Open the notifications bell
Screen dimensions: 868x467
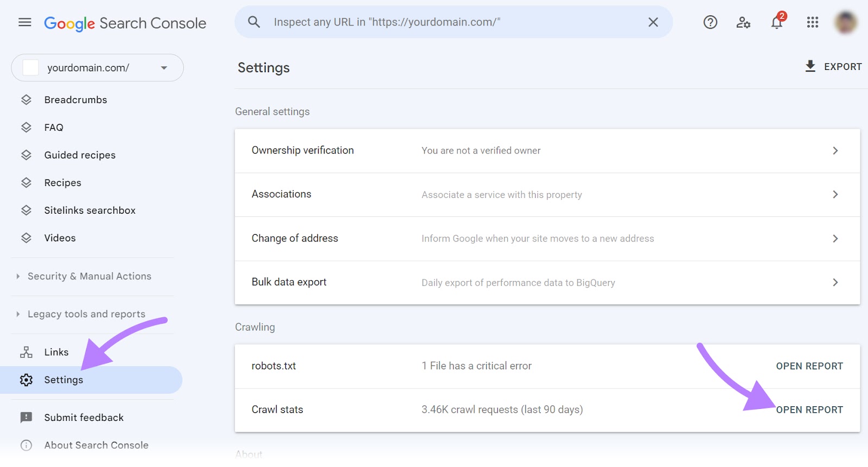click(777, 22)
